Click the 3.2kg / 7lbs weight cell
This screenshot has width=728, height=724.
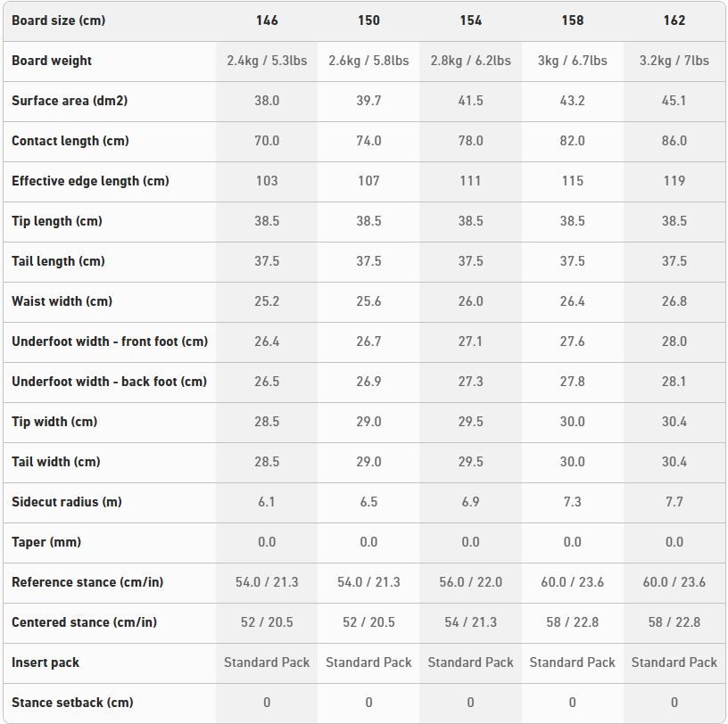coord(674,61)
